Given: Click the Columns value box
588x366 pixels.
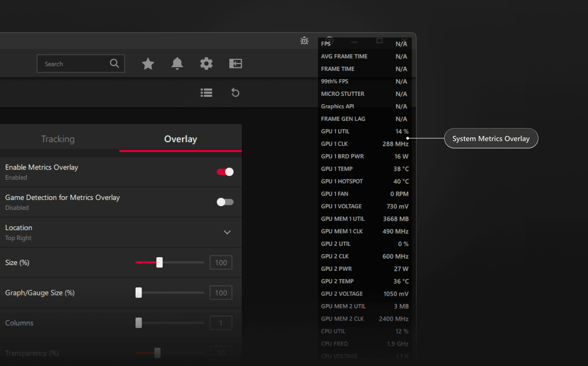Looking at the screenshot, I should coord(221,323).
